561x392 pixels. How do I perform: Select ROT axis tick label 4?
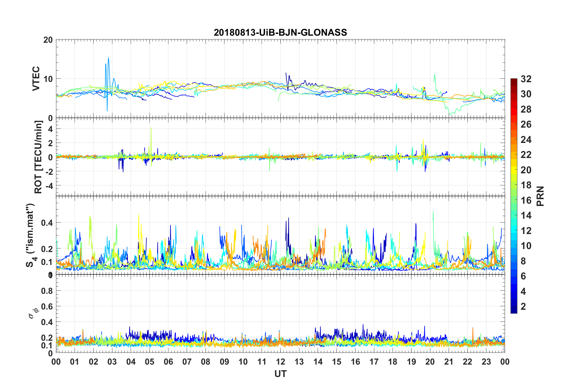50,129
